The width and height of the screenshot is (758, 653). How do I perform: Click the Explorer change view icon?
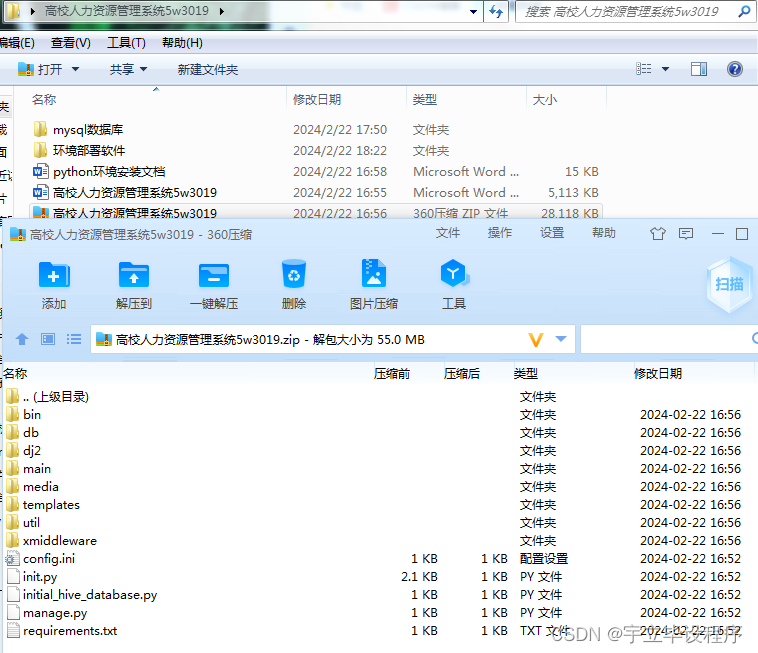[x=643, y=69]
